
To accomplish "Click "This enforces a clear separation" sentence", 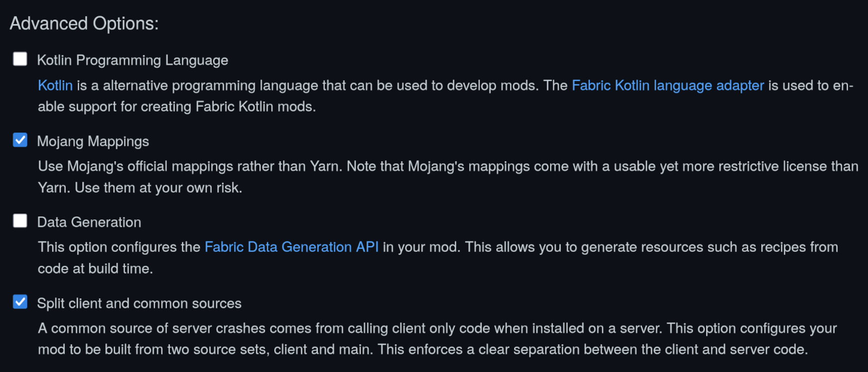I will 592,350.
